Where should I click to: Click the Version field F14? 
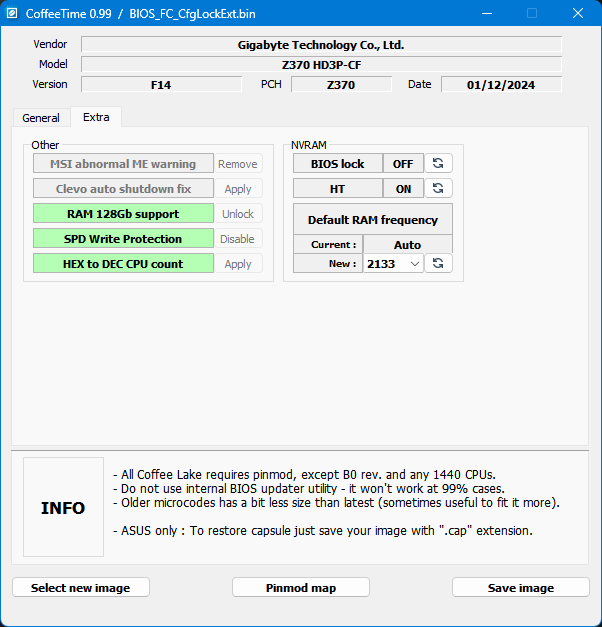pos(161,85)
